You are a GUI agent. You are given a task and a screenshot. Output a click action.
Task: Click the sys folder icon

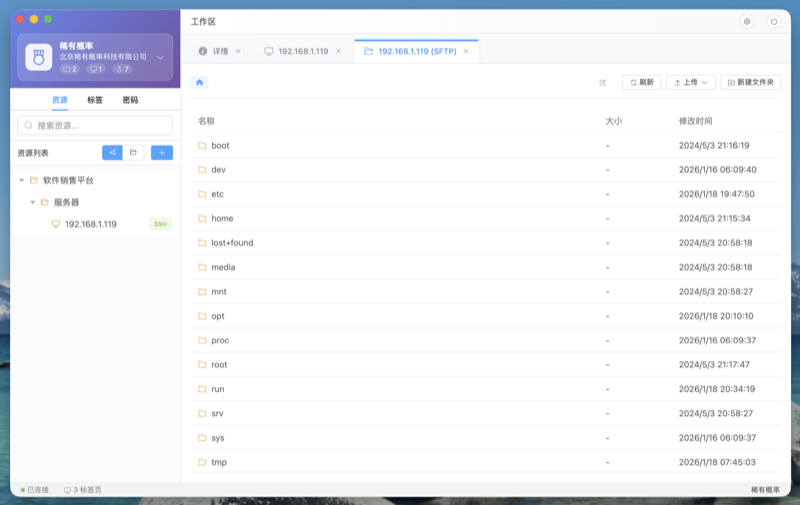click(x=202, y=438)
